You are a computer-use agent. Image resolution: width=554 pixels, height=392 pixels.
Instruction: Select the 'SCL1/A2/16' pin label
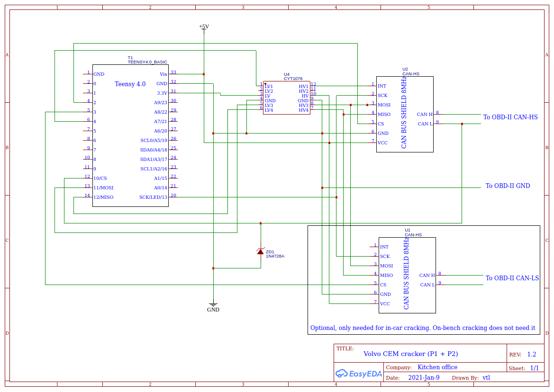pyautogui.click(x=154, y=169)
